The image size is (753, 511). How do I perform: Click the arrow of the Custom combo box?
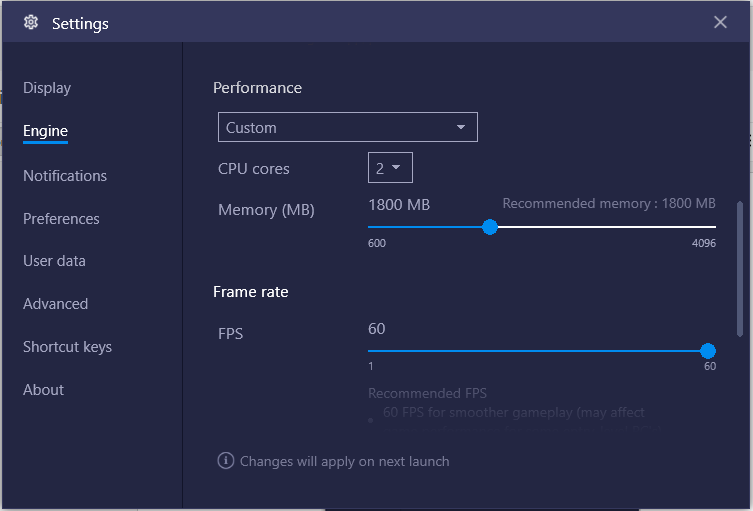[x=461, y=128]
